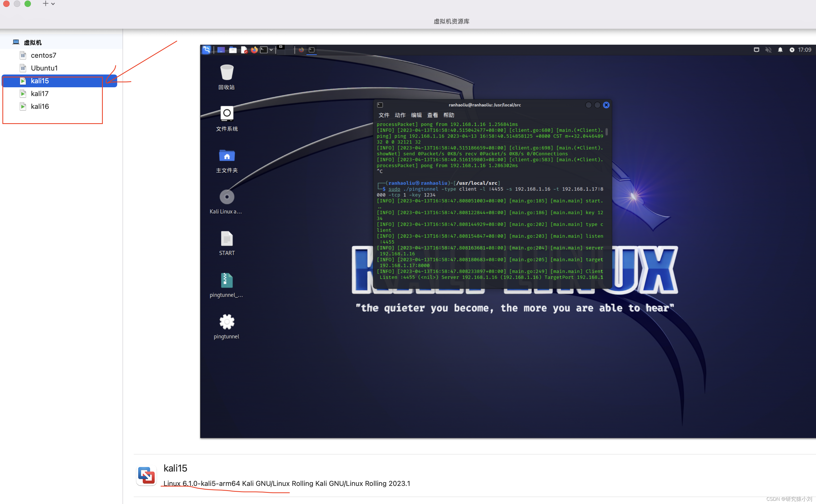Select the pingtunnel zip archive icon

tap(226, 285)
